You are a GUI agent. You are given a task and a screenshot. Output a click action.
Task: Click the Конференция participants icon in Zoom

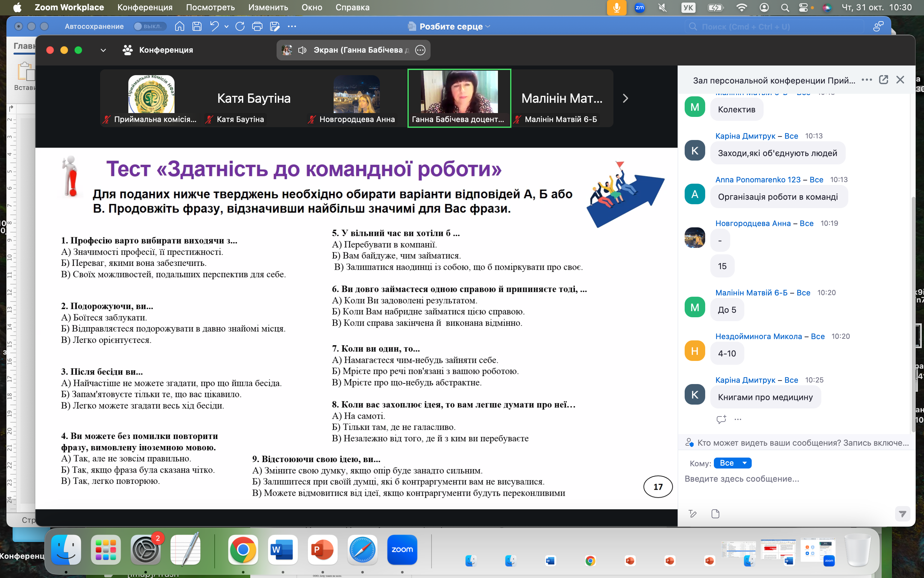pos(127,50)
